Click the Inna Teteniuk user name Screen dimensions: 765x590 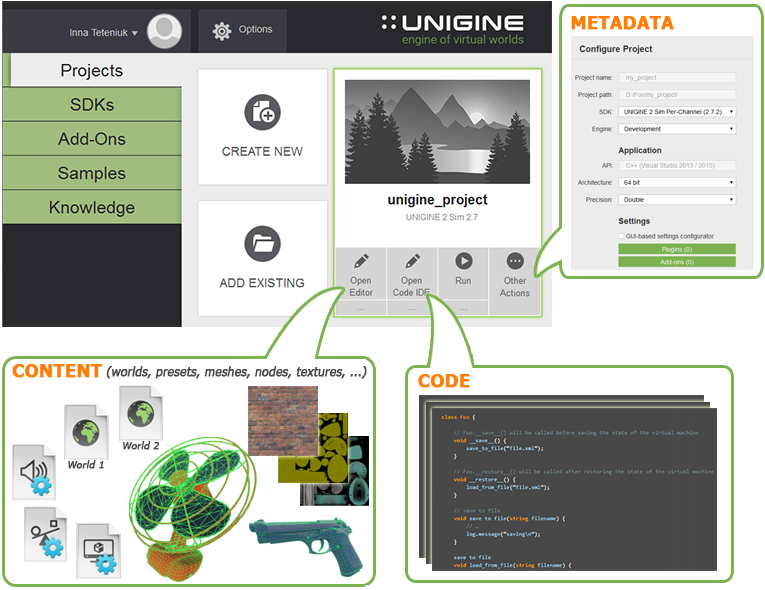(x=98, y=33)
